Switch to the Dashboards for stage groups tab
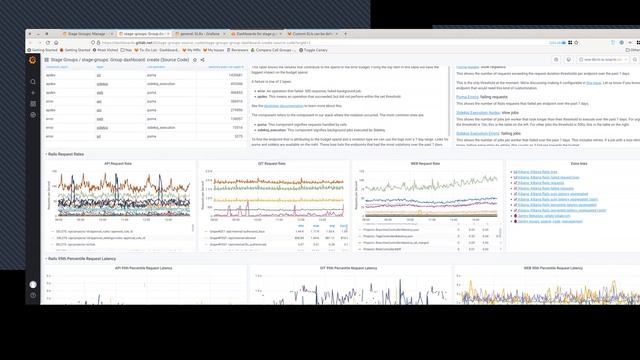 click(256, 34)
